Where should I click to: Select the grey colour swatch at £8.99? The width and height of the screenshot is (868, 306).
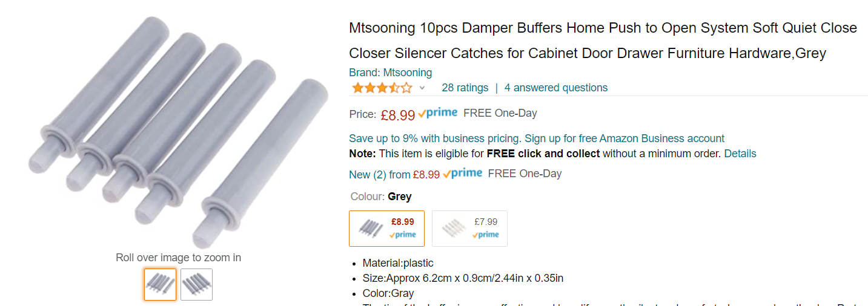386,229
